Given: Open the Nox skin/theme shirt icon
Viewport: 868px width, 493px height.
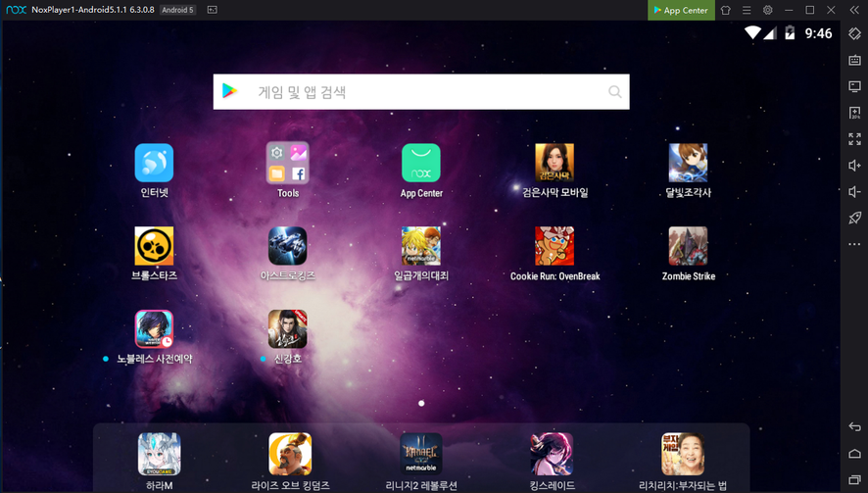Looking at the screenshot, I should (x=725, y=10).
